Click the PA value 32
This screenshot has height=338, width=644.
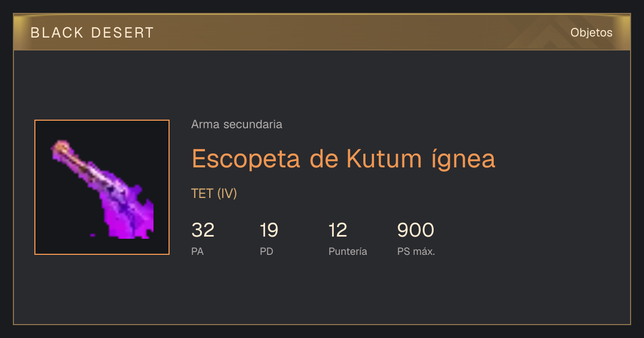(203, 230)
